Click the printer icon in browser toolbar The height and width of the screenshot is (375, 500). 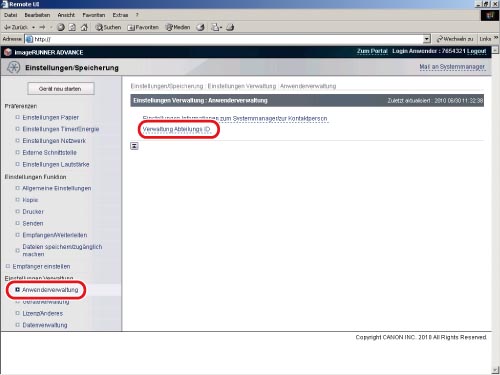pos(230,27)
